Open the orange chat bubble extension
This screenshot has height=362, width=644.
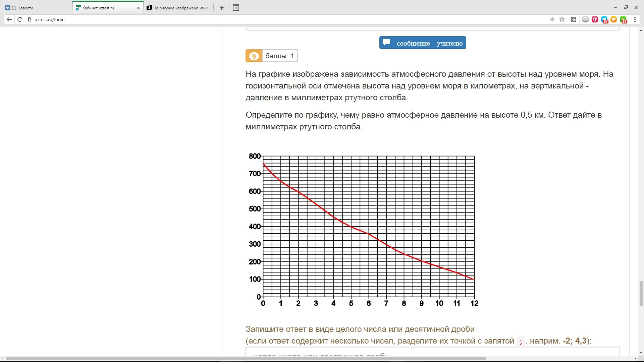pos(613,19)
